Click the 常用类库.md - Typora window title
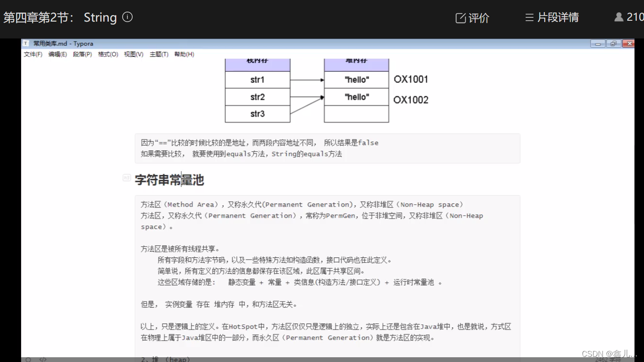Image resolution: width=644 pixels, height=362 pixels. pos(63,44)
